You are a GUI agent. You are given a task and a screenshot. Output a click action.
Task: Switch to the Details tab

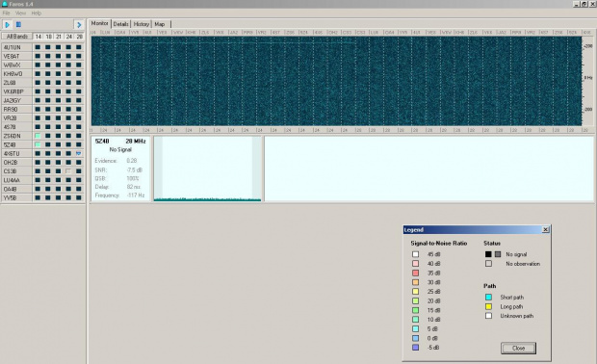tap(120, 24)
